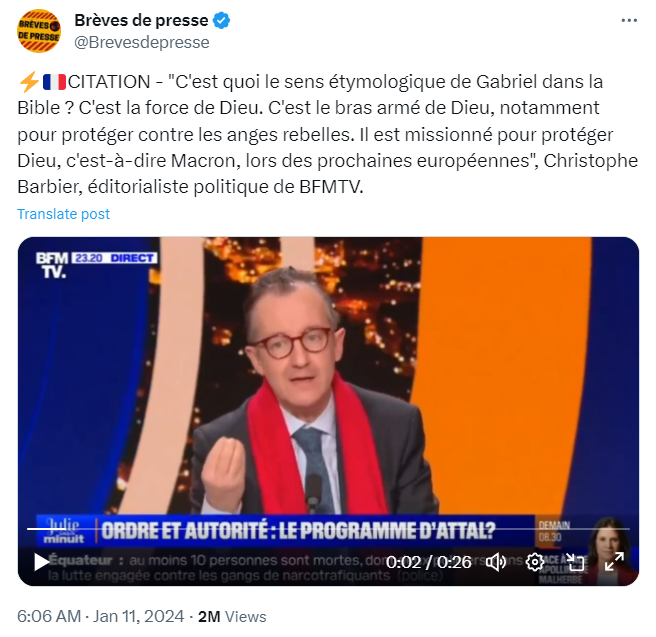Click the video frame showing the speaker

pyautogui.click(x=328, y=376)
